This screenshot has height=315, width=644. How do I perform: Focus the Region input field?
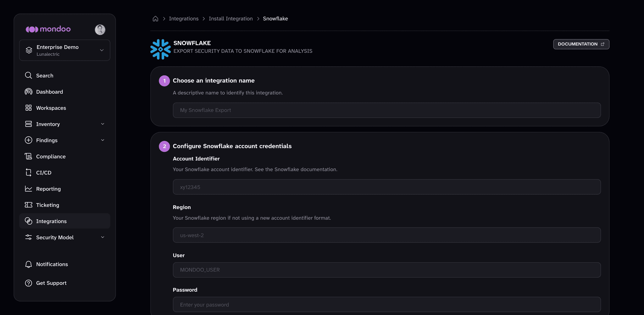point(387,235)
